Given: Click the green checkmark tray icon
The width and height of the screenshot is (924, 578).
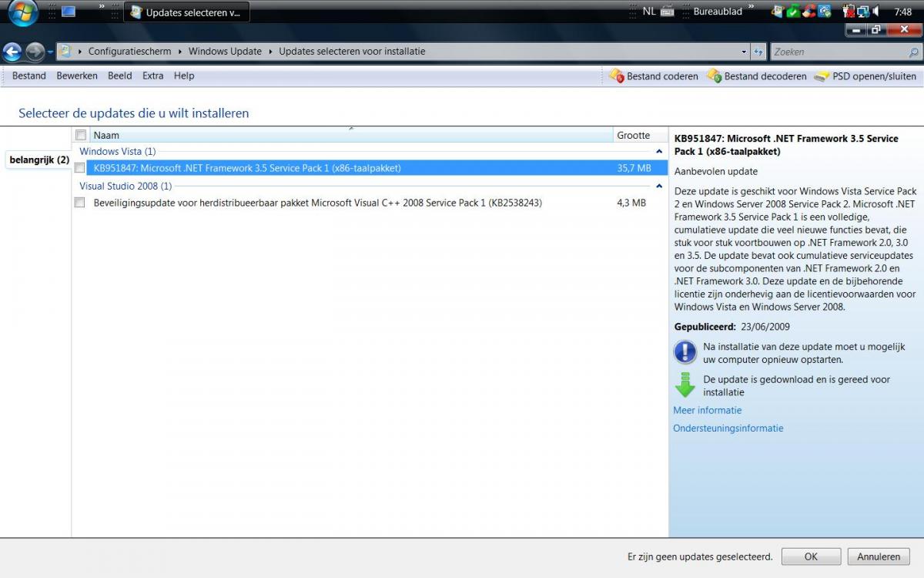Looking at the screenshot, I should coord(793,12).
